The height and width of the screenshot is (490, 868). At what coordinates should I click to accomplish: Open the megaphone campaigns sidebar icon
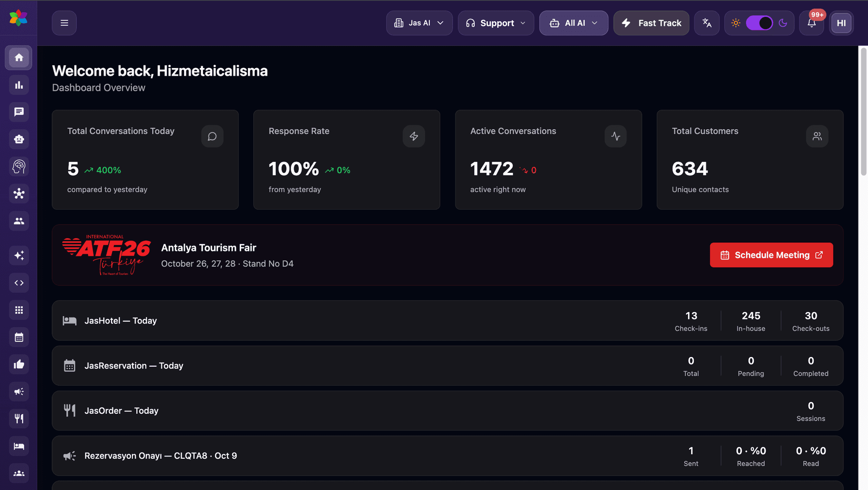tap(19, 392)
